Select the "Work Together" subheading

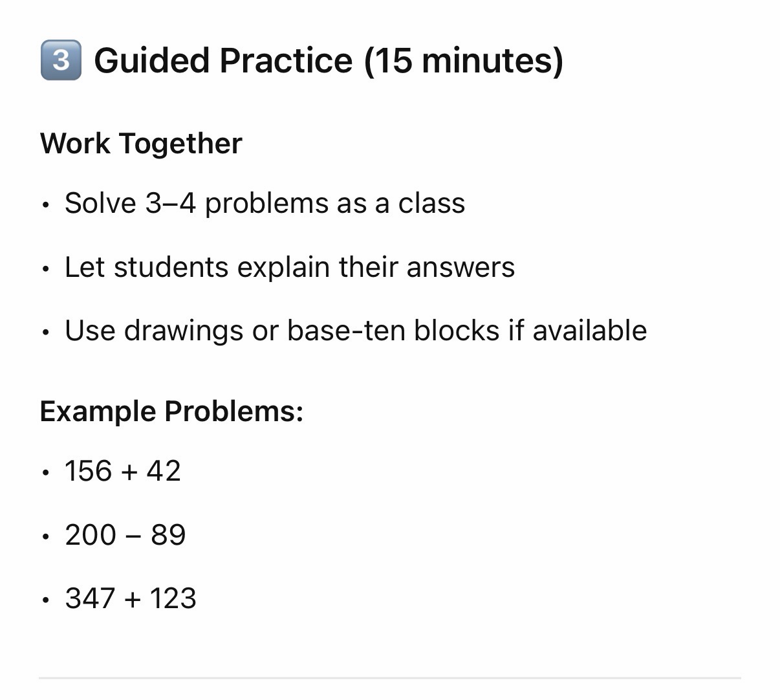click(141, 143)
